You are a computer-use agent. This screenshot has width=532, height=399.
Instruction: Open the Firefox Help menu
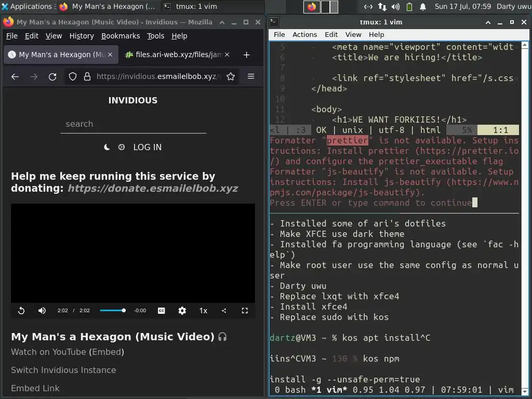click(179, 36)
